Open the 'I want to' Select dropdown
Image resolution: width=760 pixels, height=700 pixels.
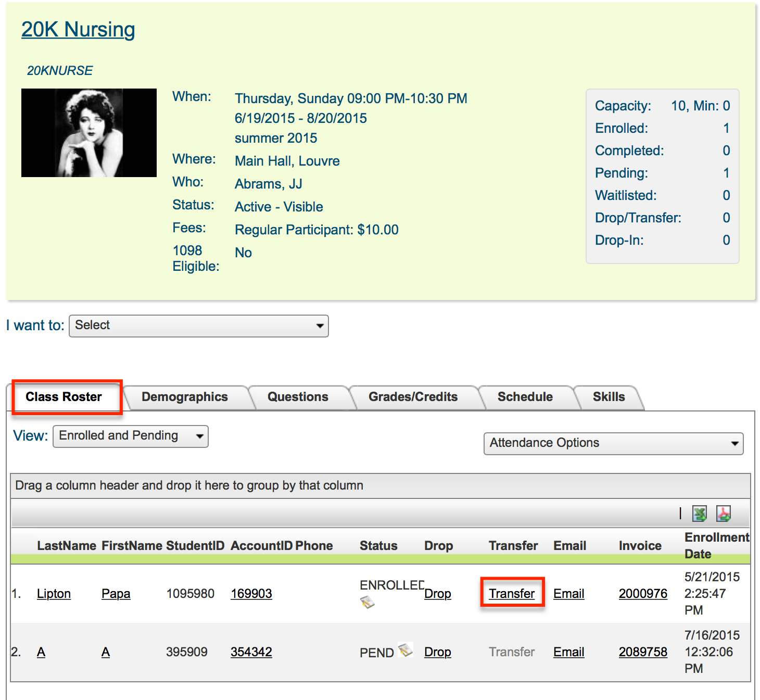198,326
